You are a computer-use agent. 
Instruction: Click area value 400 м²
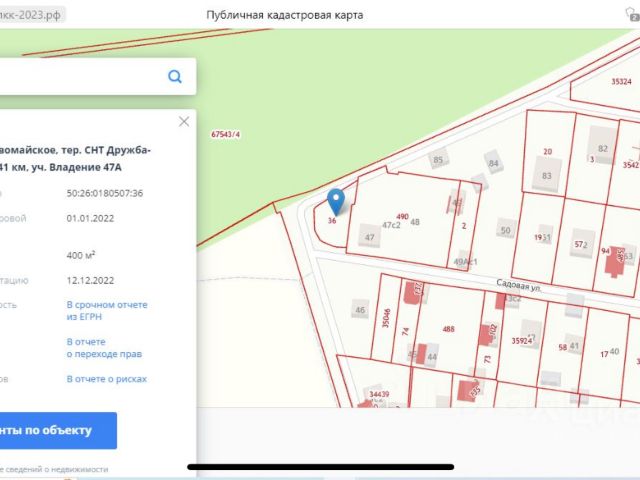81,255
